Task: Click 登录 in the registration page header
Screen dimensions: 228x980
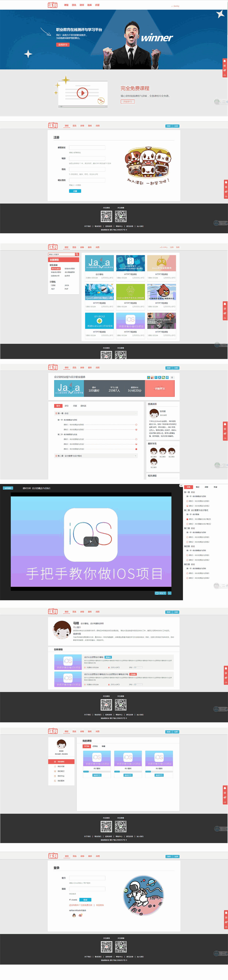Action: click(169, 126)
